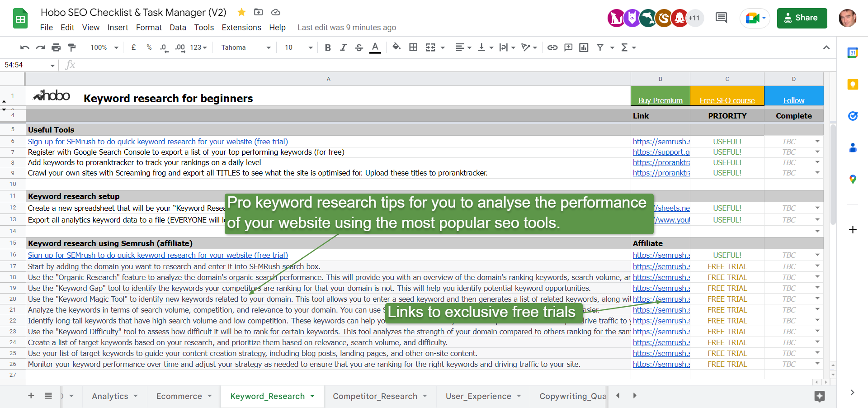Viewport: 868px width, 408px height.
Task: Open the Format menu
Action: [x=149, y=28]
